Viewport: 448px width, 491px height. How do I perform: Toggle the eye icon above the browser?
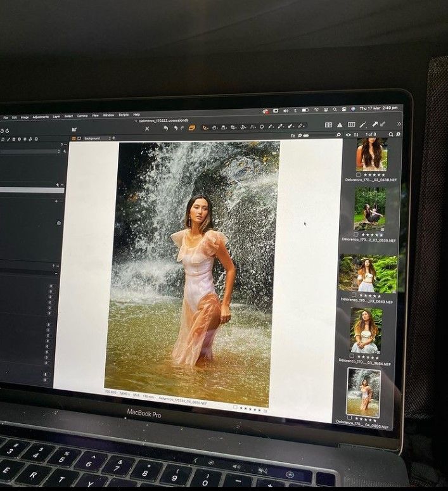point(348,134)
